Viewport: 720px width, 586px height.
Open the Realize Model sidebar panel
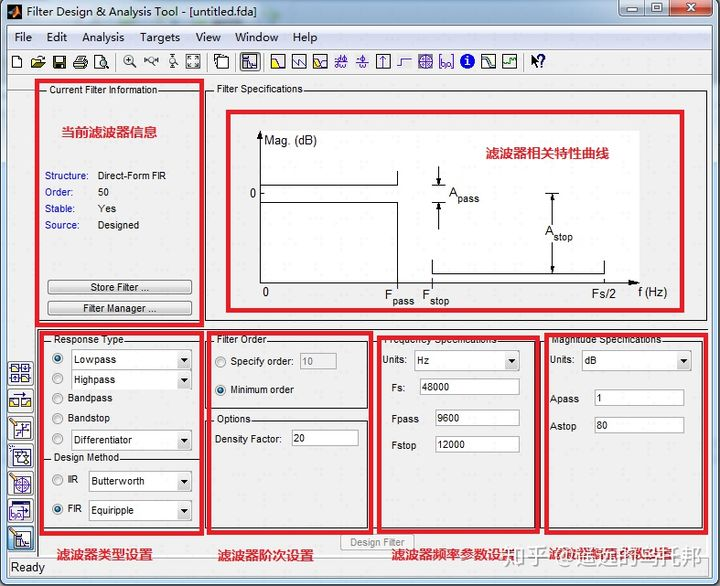coord(20,456)
